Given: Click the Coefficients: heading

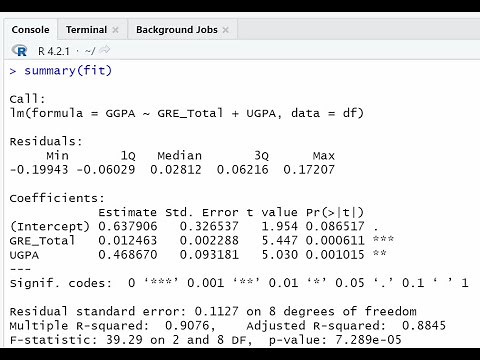Looking at the screenshot, I should tap(57, 198).
